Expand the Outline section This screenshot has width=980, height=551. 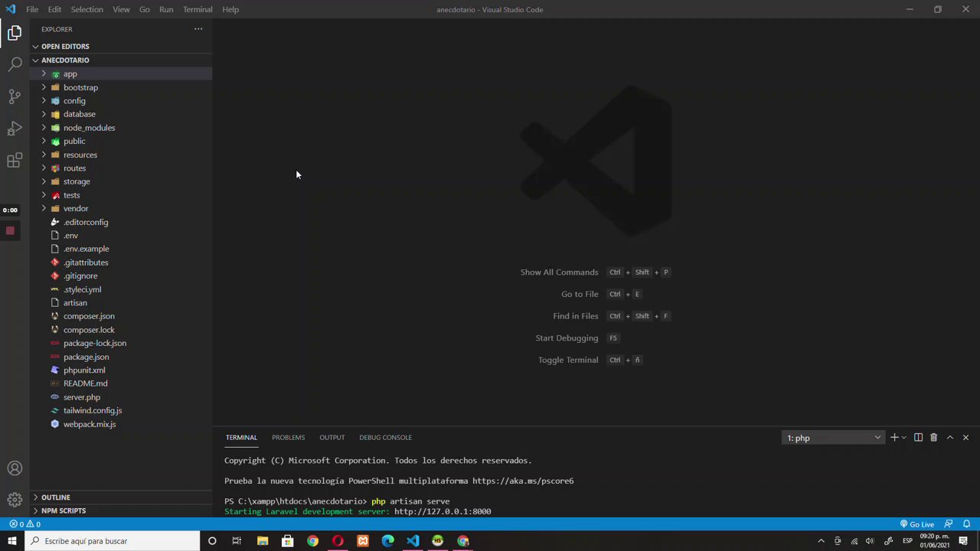pos(121,497)
